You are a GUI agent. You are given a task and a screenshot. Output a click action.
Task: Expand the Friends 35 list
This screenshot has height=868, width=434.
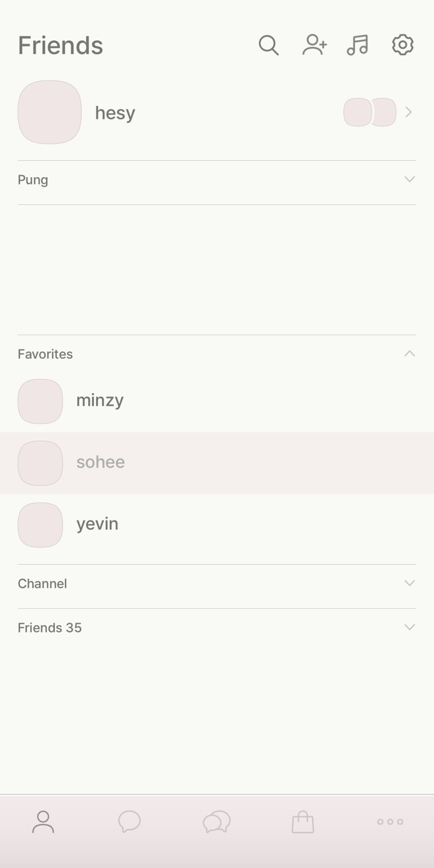click(x=409, y=627)
